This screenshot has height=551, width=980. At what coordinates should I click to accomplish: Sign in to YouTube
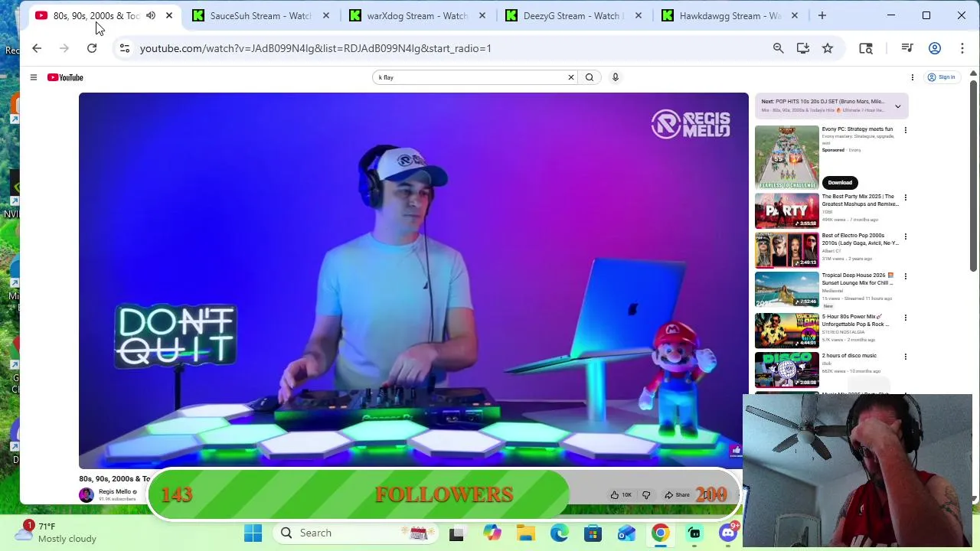pos(942,77)
